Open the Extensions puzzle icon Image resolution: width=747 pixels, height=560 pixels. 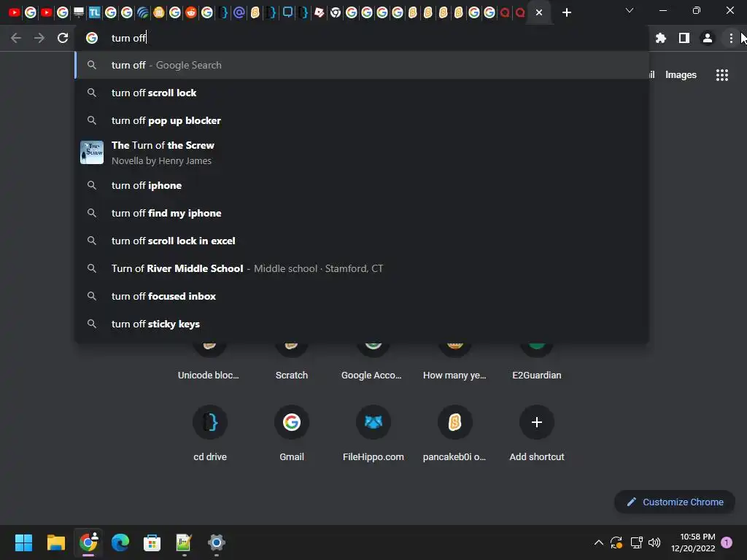[661, 38]
